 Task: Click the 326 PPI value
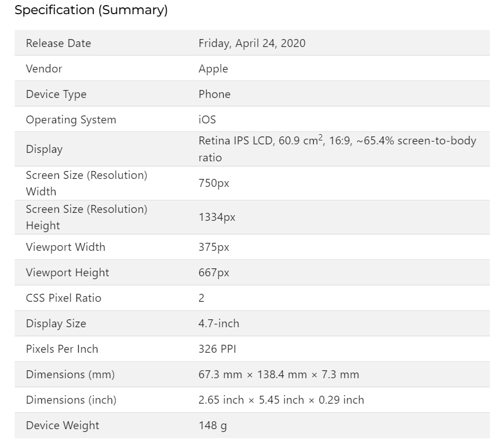217,349
